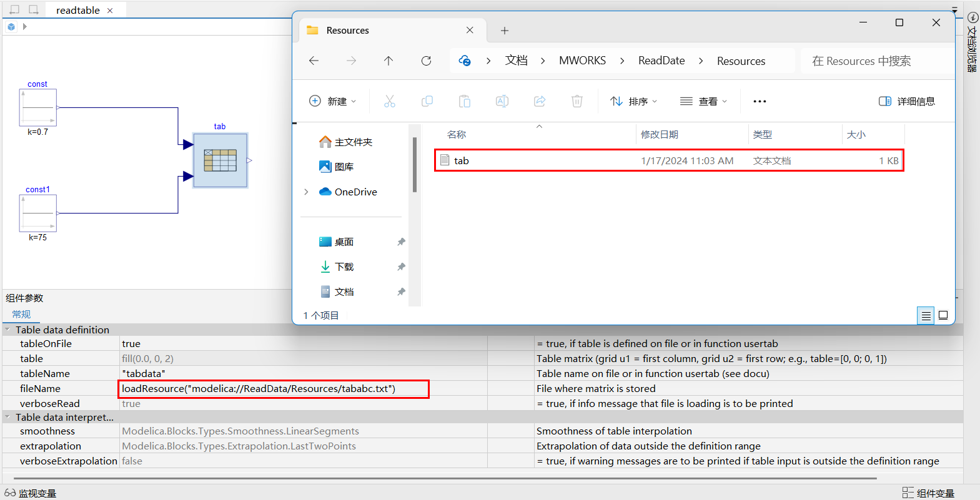Viewport: 980px width, 500px height.
Task: Switch to details list view
Action: pos(926,315)
